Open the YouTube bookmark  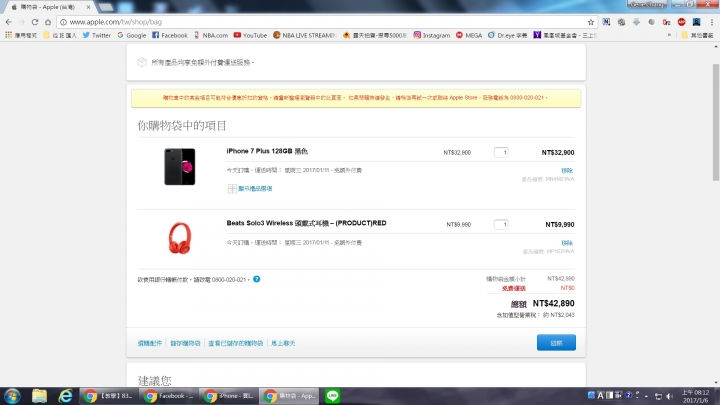[250, 35]
